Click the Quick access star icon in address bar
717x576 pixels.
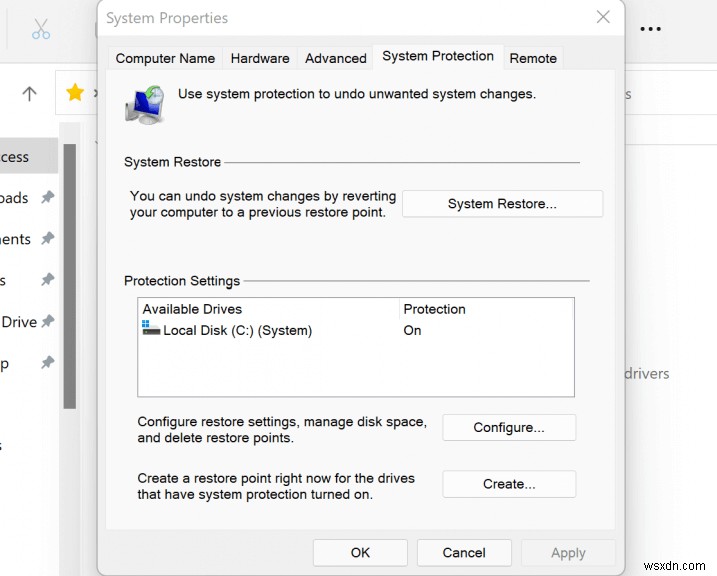[75, 92]
